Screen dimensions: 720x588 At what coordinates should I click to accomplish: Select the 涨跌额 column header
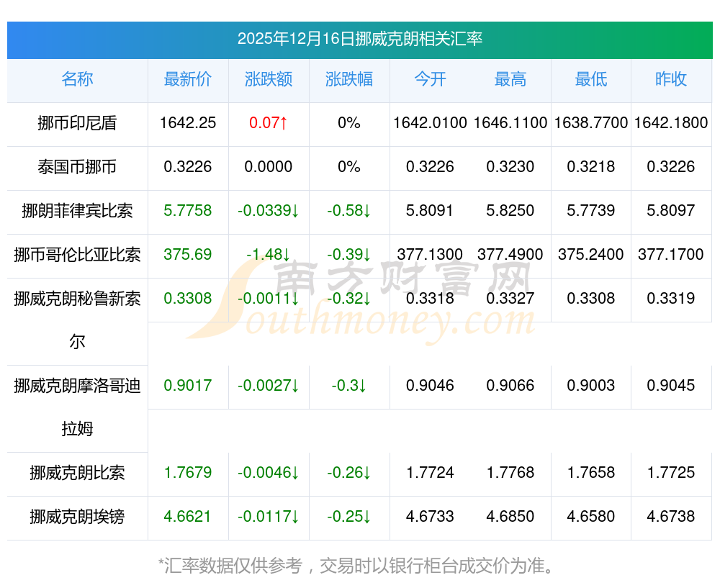[269, 79]
